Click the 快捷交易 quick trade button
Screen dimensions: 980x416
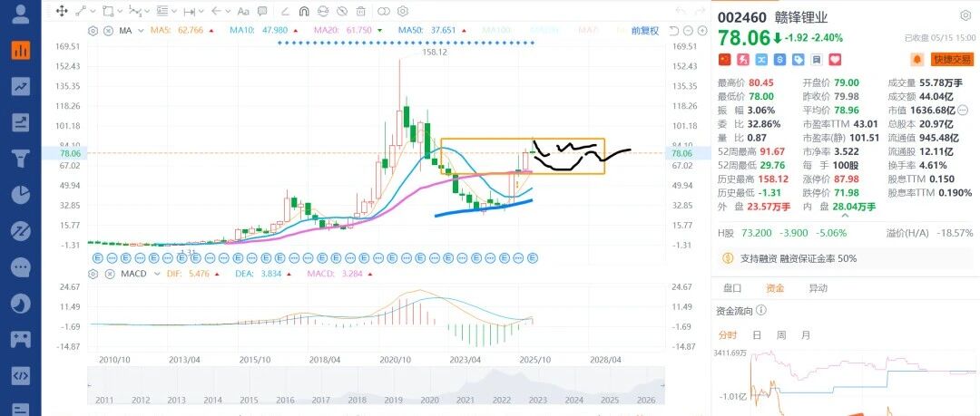(952, 59)
